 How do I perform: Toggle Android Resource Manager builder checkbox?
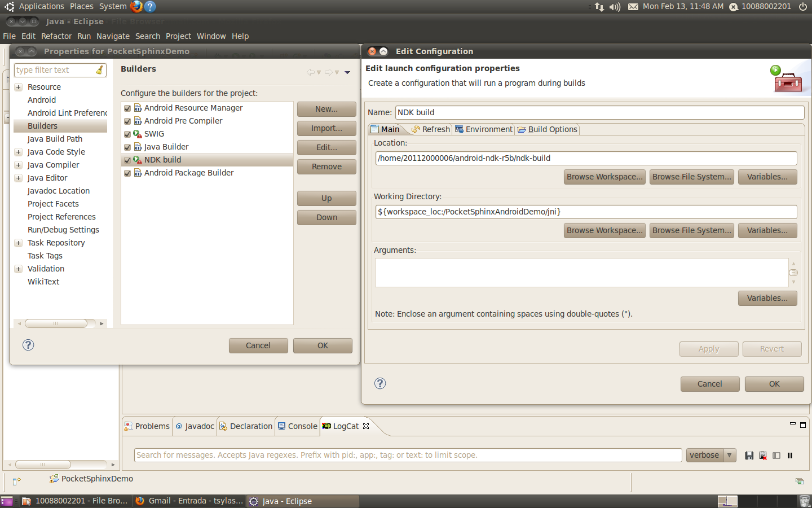(127, 108)
